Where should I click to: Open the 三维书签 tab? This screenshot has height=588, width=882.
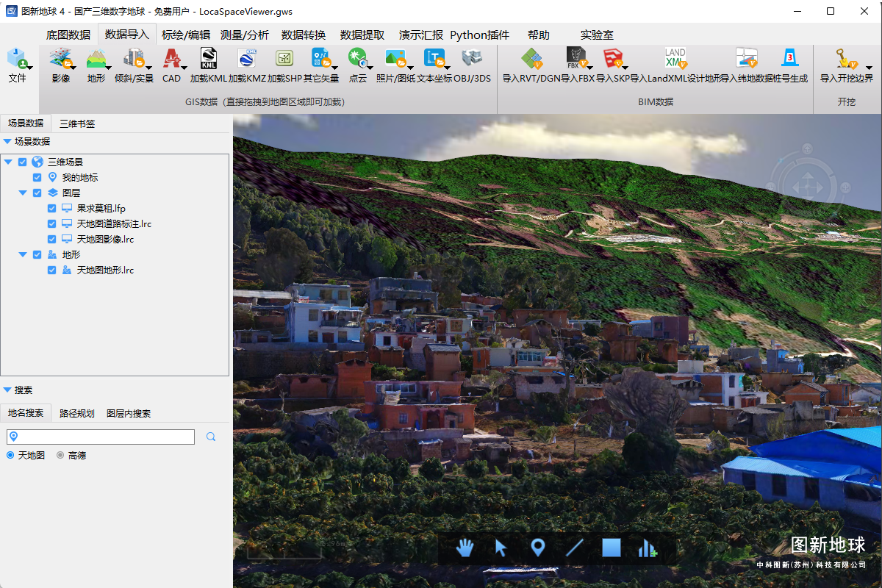[77, 123]
